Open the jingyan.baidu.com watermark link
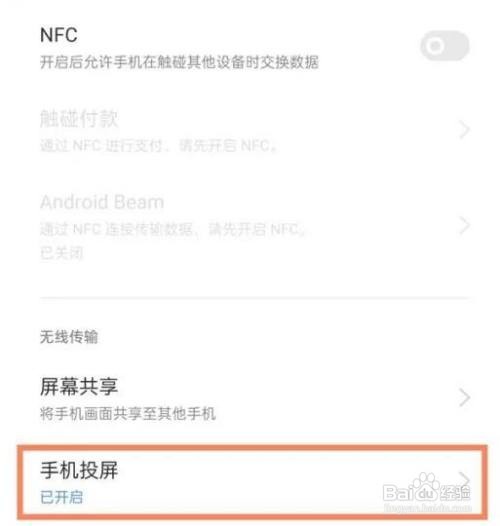500x526 pixels. 428,508
